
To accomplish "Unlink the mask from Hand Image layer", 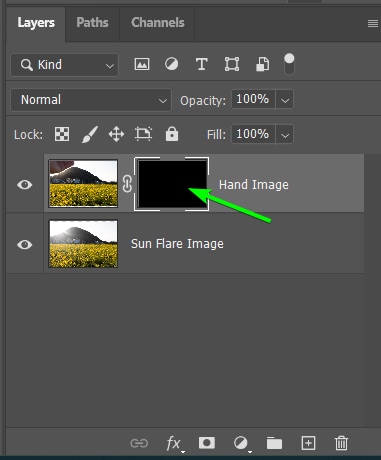I will pos(127,184).
